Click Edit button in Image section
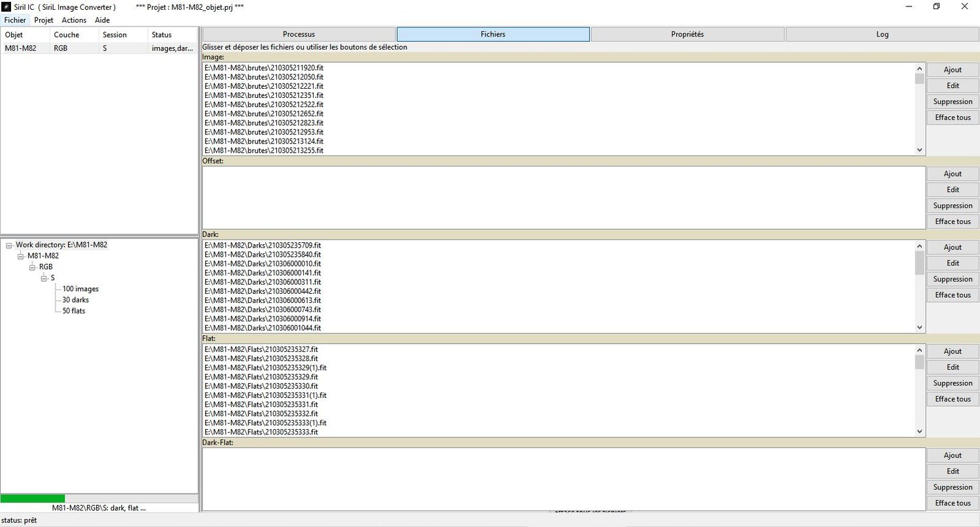Image resolution: width=980 pixels, height=527 pixels. coord(953,86)
